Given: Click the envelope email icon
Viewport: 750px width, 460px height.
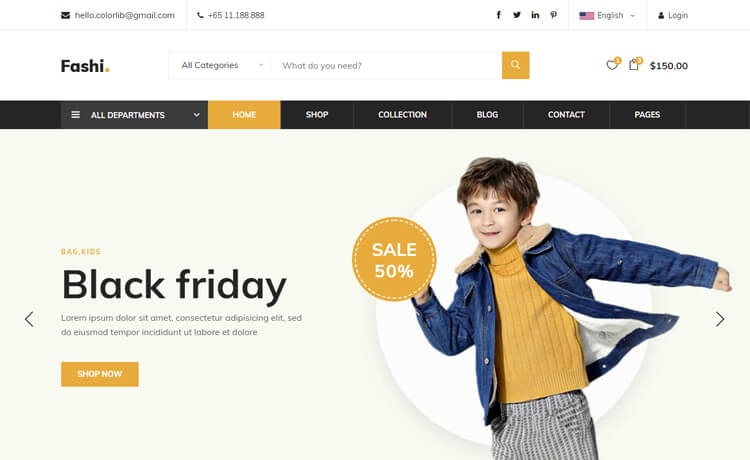Looking at the screenshot, I should point(66,15).
